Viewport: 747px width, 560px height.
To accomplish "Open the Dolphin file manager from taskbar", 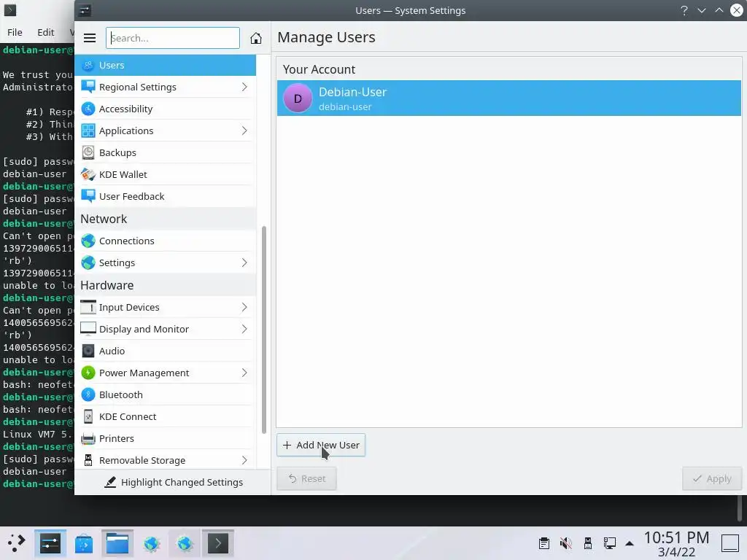I will pos(117,543).
